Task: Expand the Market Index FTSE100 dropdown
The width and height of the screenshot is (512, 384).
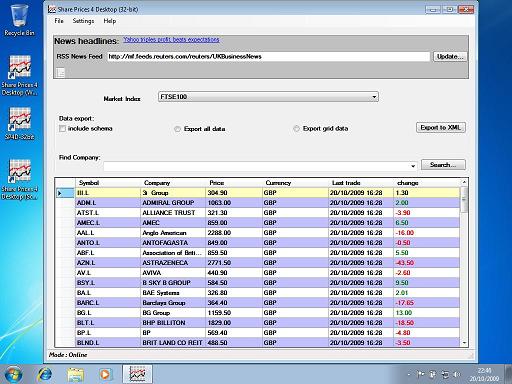Action: [374, 97]
